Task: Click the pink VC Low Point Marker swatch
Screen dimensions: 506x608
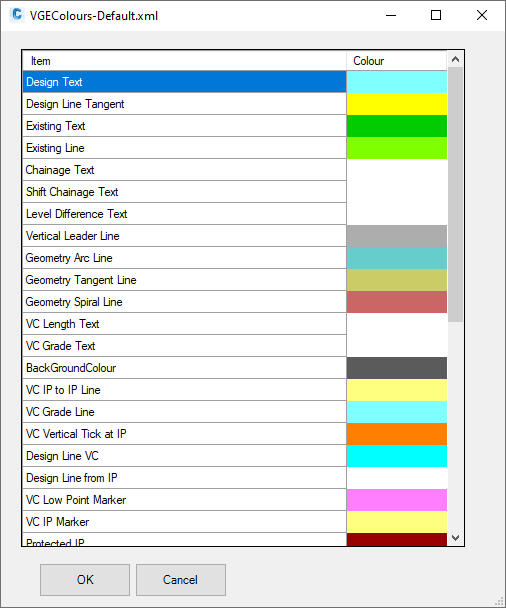Action: pos(397,500)
